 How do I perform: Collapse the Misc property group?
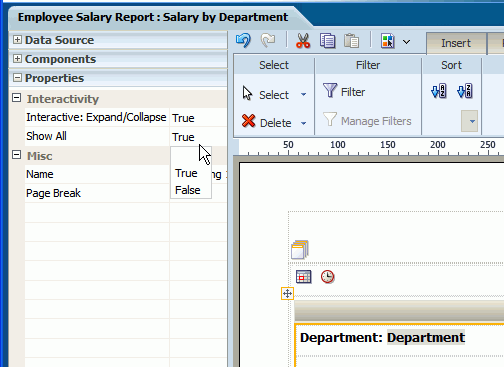pos(17,155)
